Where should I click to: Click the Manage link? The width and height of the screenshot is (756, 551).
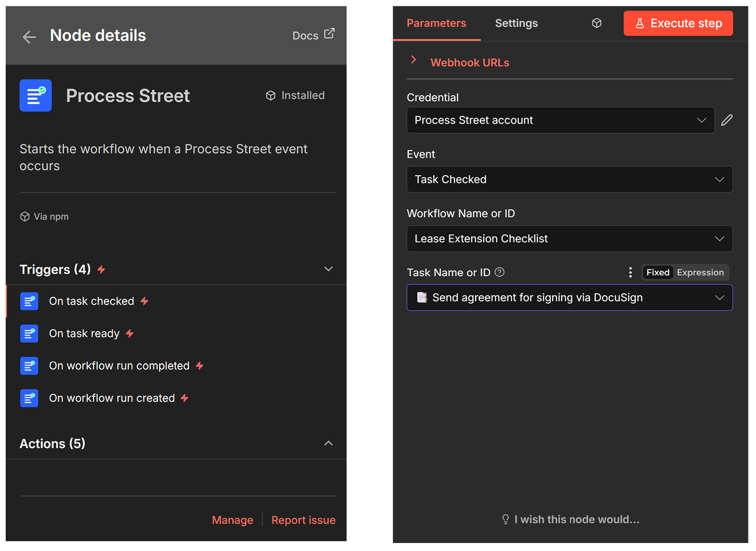pyautogui.click(x=232, y=520)
